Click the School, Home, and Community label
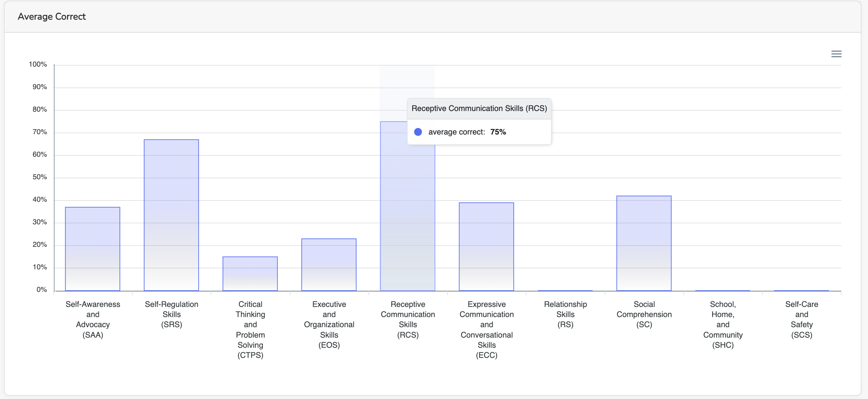Viewport: 868px width, 399px height. pos(723,324)
